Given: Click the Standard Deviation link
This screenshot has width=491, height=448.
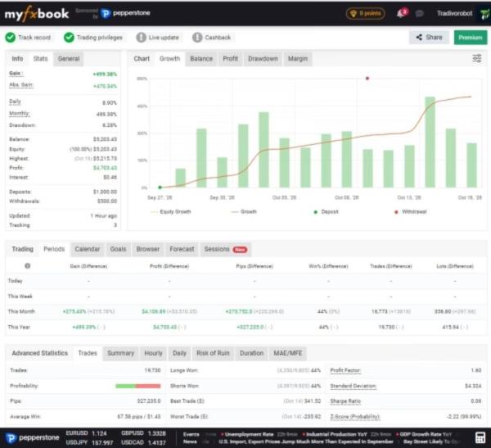Looking at the screenshot, I should [x=354, y=386].
